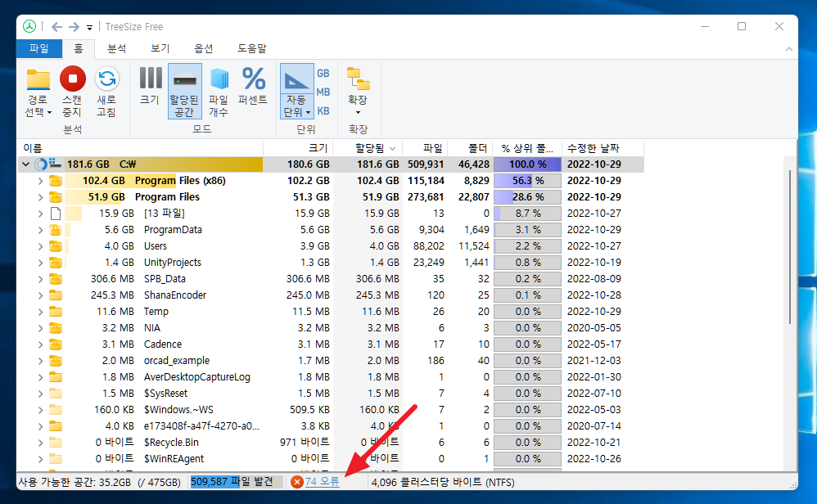Click the AverDesktopCaptureLog folder icon
Image resolution: width=817 pixels, height=504 pixels.
(x=56, y=377)
